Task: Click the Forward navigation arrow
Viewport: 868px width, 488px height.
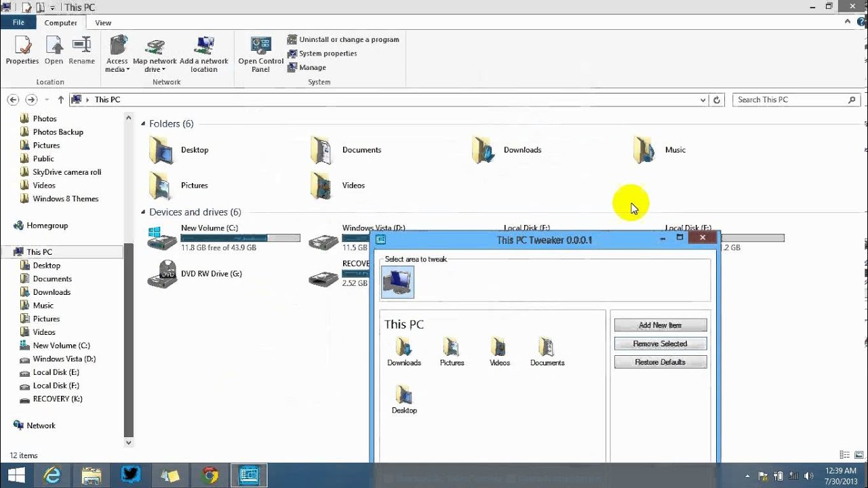Action: (31, 100)
